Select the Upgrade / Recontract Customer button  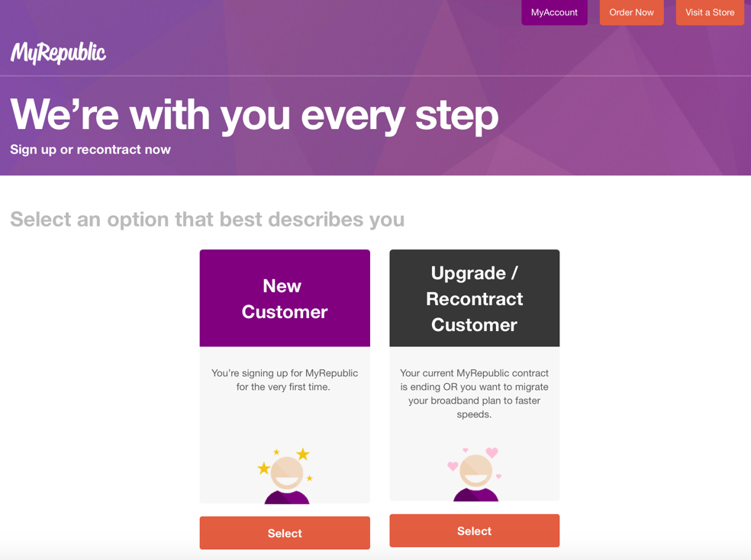pos(474,530)
